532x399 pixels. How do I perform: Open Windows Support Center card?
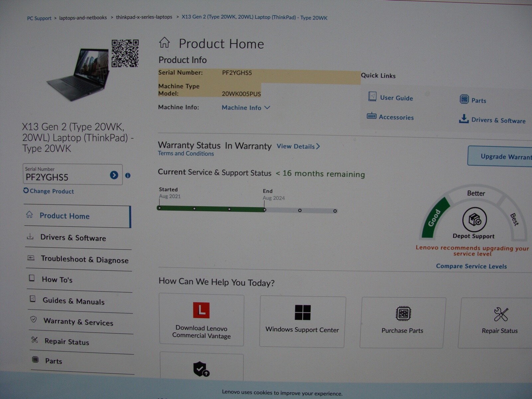point(302,322)
